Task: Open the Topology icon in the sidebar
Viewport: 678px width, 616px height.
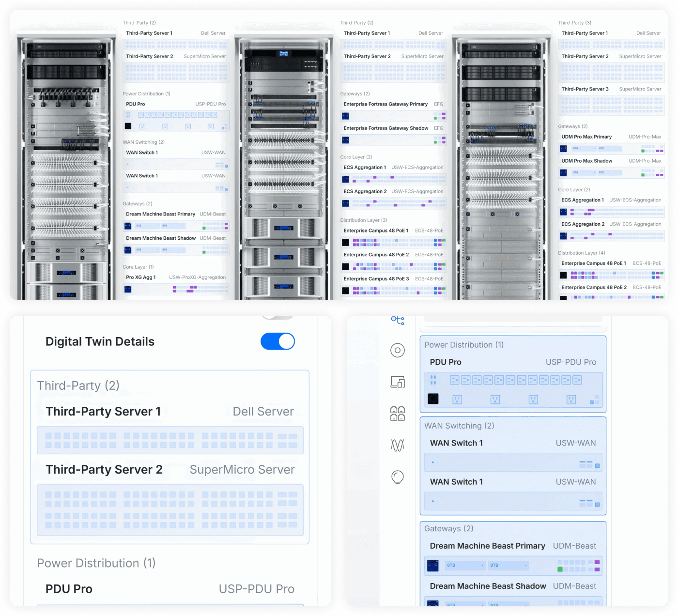Action: 398,320
